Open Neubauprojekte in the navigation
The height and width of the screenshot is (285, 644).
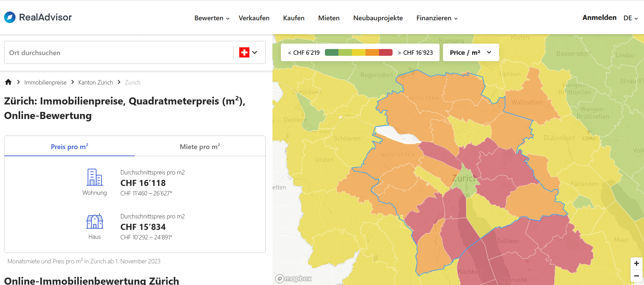[x=378, y=18]
